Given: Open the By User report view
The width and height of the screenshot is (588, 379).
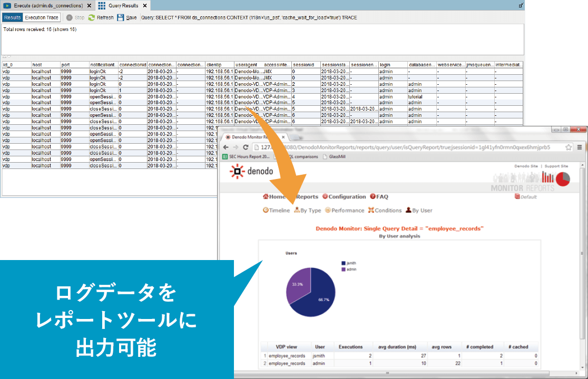Looking at the screenshot, I should (419, 211).
